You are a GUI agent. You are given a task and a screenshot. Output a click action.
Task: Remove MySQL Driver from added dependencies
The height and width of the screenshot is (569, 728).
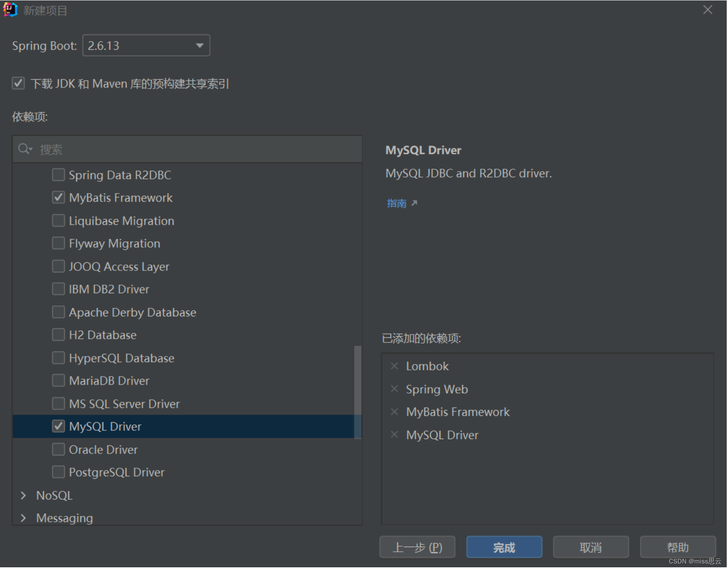[x=395, y=434]
